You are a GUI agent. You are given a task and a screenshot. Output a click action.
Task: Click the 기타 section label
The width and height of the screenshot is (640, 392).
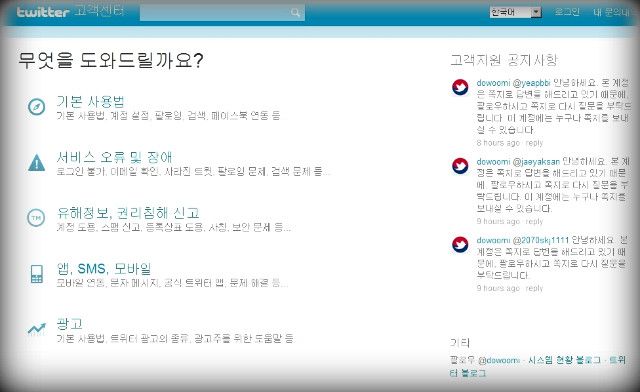click(x=460, y=343)
